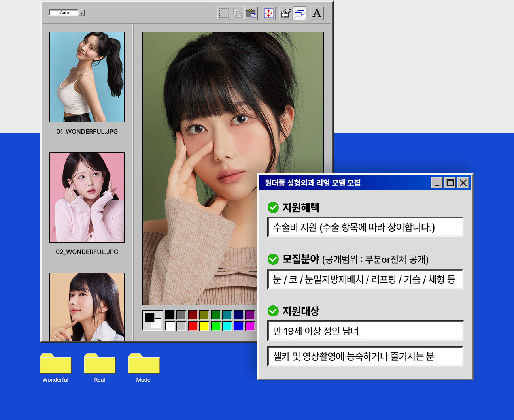The image size is (514, 420).
Task: Click the red four-arrow move icon
Action: tap(268, 13)
